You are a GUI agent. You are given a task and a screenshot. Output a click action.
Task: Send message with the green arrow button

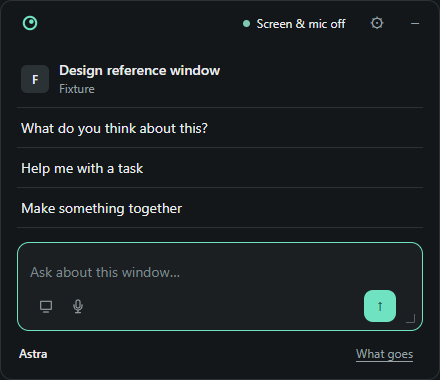click(x=380, y=306)
